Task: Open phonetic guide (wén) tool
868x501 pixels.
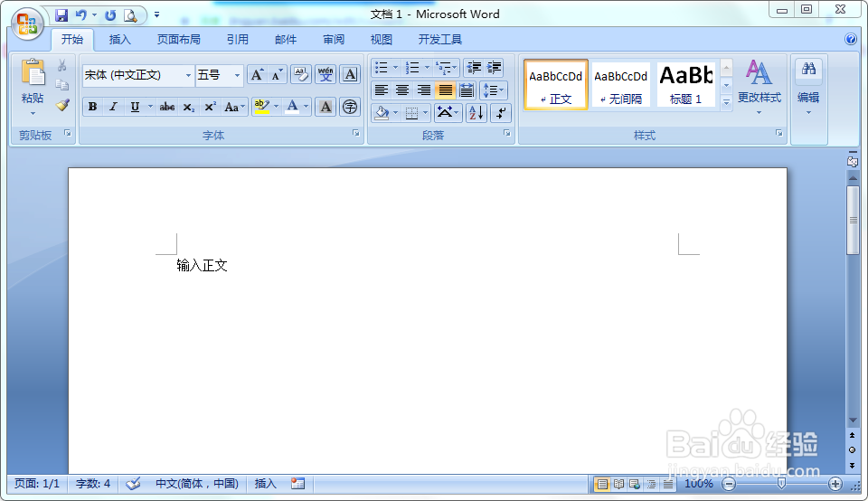Action: (x=325, y=75)
